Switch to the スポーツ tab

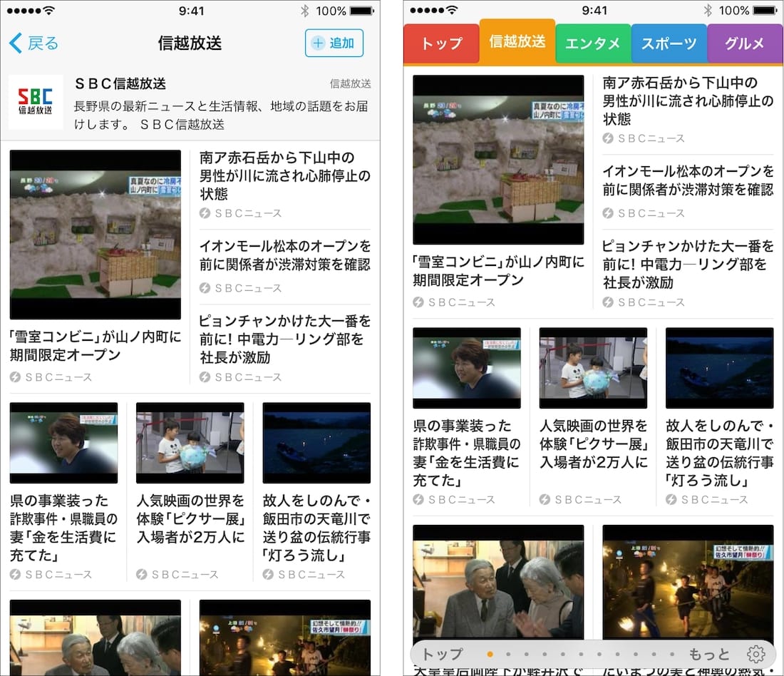[669, 43]
